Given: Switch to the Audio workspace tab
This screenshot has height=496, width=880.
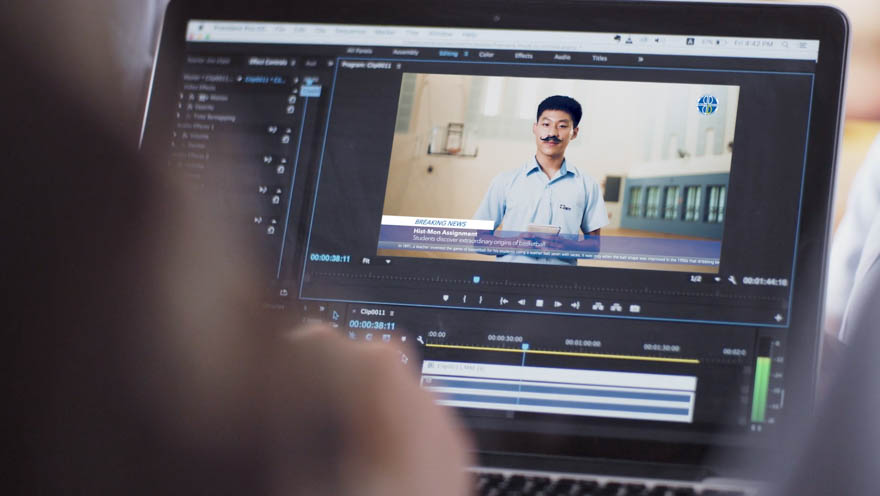Looking at the screenshot, I should click(x=562, y=57).
